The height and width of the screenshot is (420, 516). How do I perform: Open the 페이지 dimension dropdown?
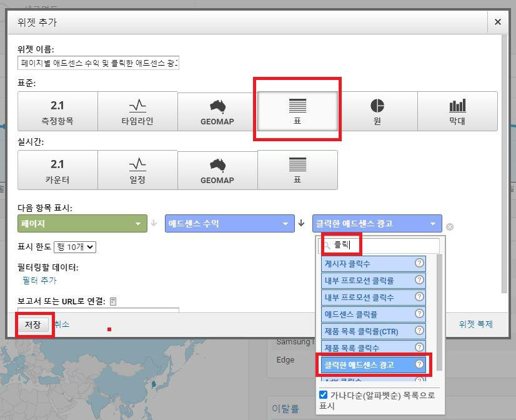(81, 223)
